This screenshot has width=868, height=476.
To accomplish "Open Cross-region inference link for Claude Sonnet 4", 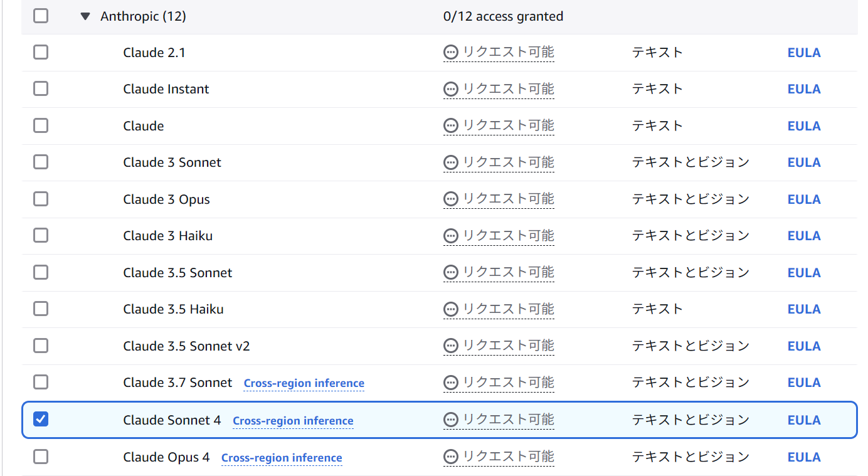I will tap(293, 421).
